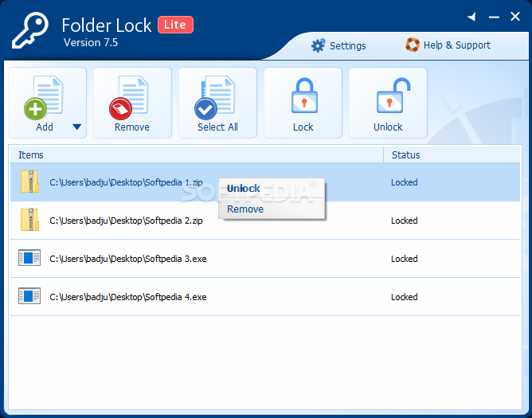Screen dimensions: 532x418
Task: Click Locked status of Softpedia 1.zip
Action: (404, 182)
